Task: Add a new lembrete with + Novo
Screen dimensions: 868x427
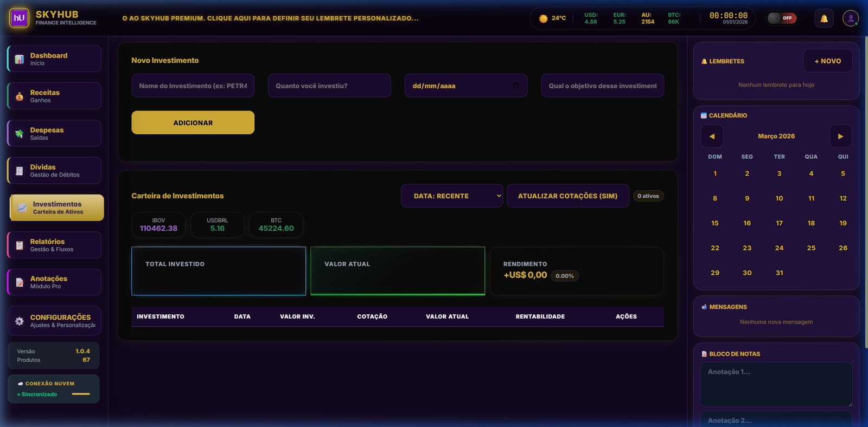Action: [827, 61]
